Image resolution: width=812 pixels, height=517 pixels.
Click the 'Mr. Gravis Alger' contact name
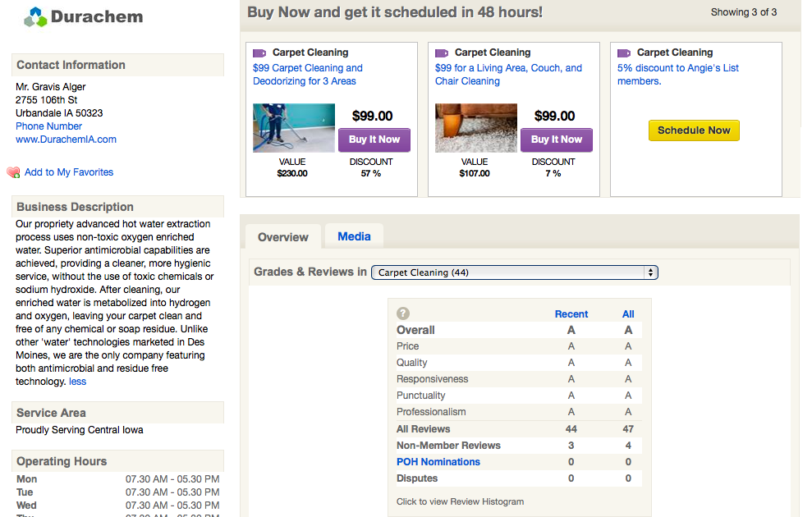coord(51,87)
